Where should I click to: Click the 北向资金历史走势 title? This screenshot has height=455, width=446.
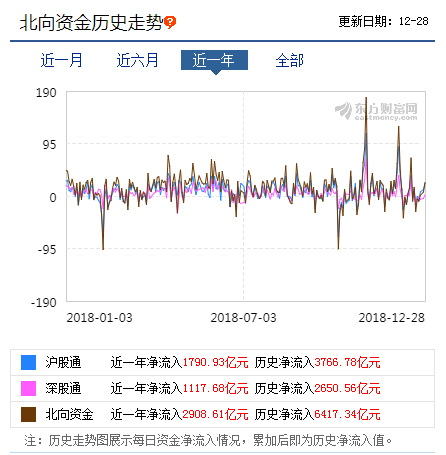click(x=92, y=23)
